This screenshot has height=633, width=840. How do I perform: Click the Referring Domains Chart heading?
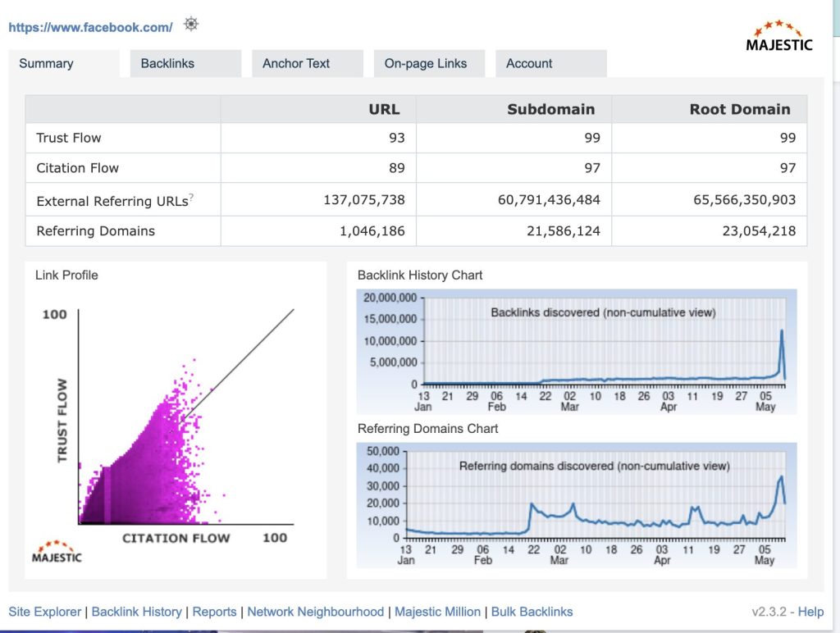tap(427, 429)
